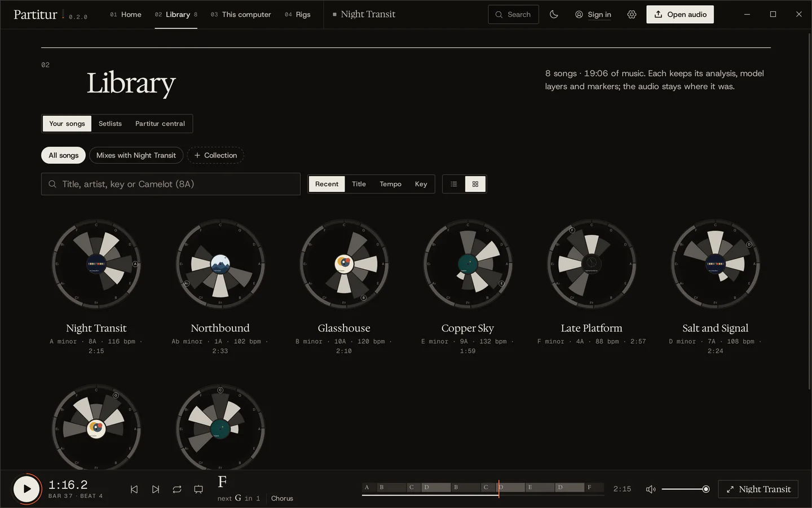Filter by Mixes with Night Transit
The image size is (812, 508).
(136, 155)
